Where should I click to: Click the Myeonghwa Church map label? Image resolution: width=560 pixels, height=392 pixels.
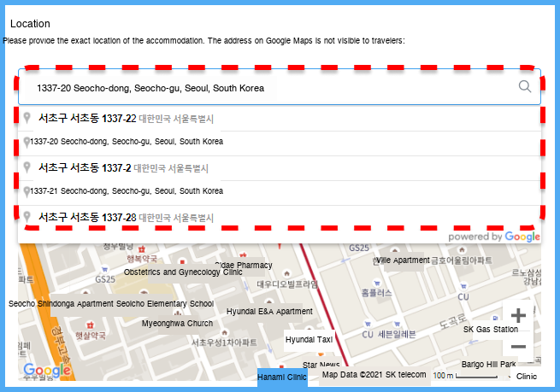177,324
